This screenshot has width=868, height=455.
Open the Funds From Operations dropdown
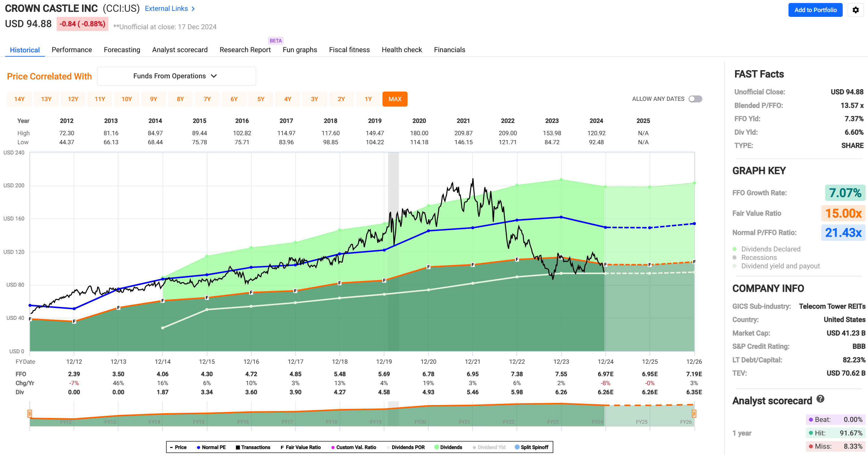[x=176, y=76]
